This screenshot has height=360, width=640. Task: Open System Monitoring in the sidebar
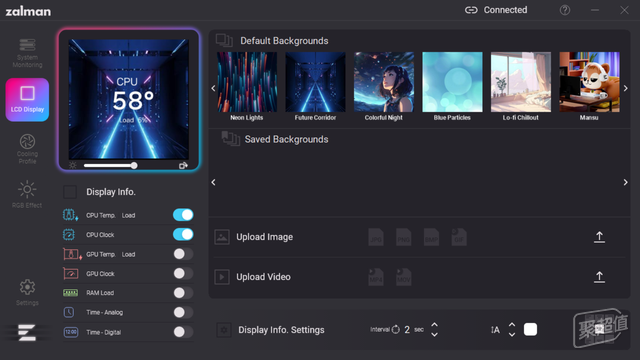coord(27,53)
